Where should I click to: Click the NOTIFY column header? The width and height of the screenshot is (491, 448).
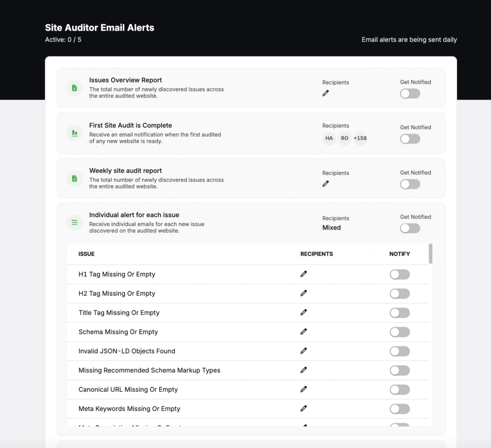(x=399, y=254)
